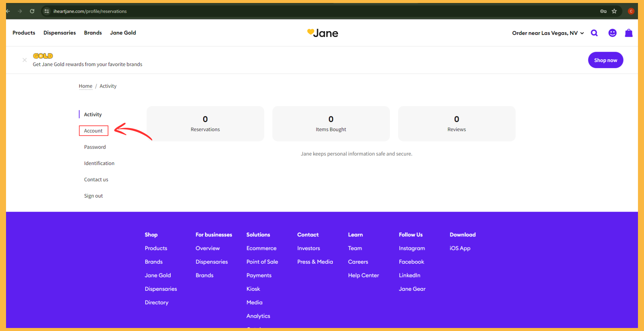Reload the page with the refresh icon
Screen dimensions: 644x331
click(32, 11)
